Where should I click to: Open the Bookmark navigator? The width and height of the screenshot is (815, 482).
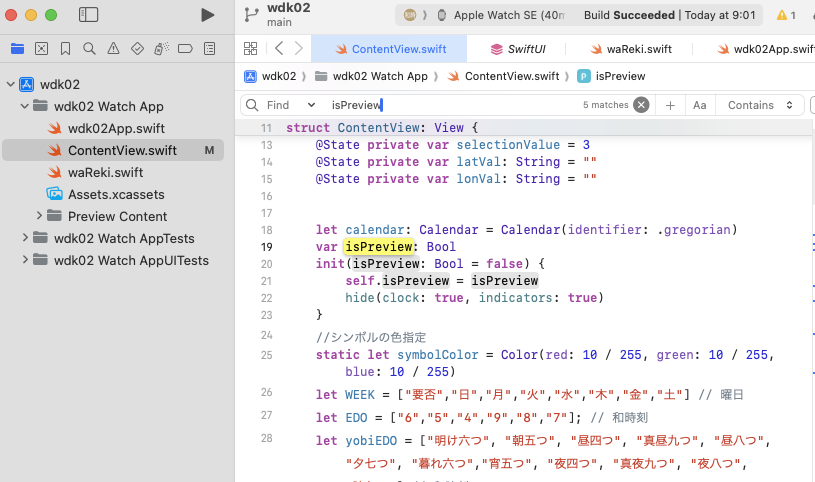65,49
